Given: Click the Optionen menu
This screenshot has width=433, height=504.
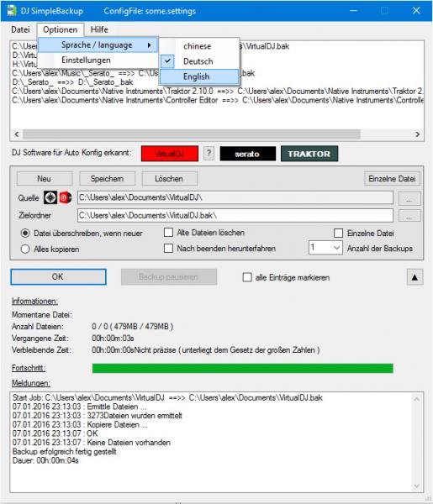Looking at the screenshot, I should (61, 29).
